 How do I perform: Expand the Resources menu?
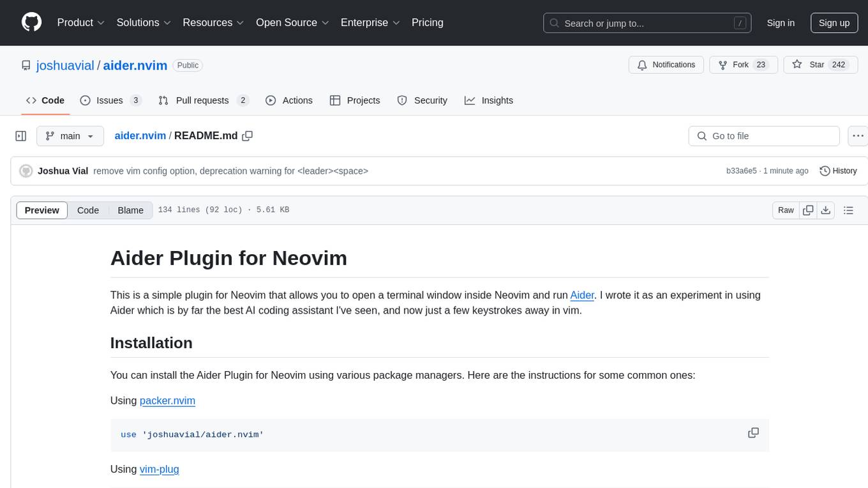(213, 22)
